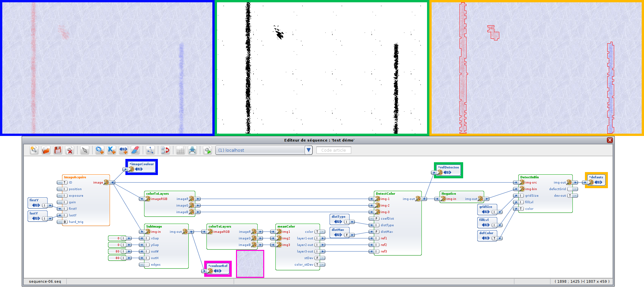
Task: Run the sequence with the green play icon
Action: pos(207,150)
